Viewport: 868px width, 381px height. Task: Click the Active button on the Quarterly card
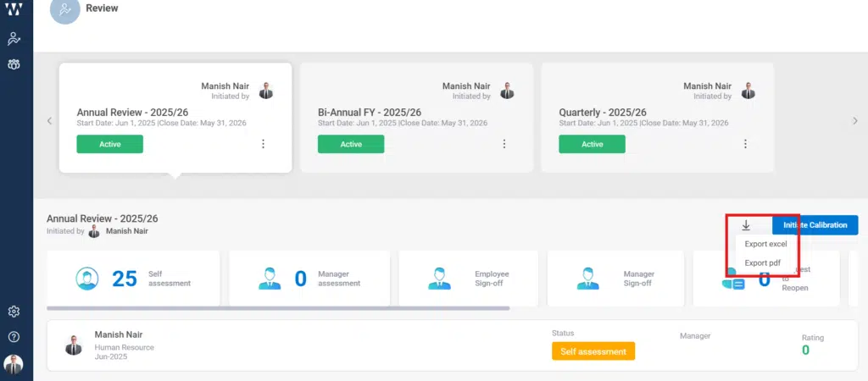click(x=592, y=144)
